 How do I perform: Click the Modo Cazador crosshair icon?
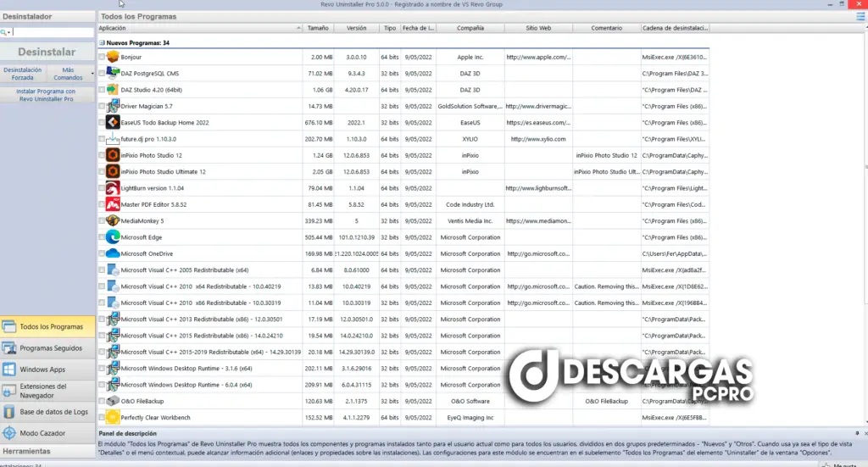tap(9, 433)
